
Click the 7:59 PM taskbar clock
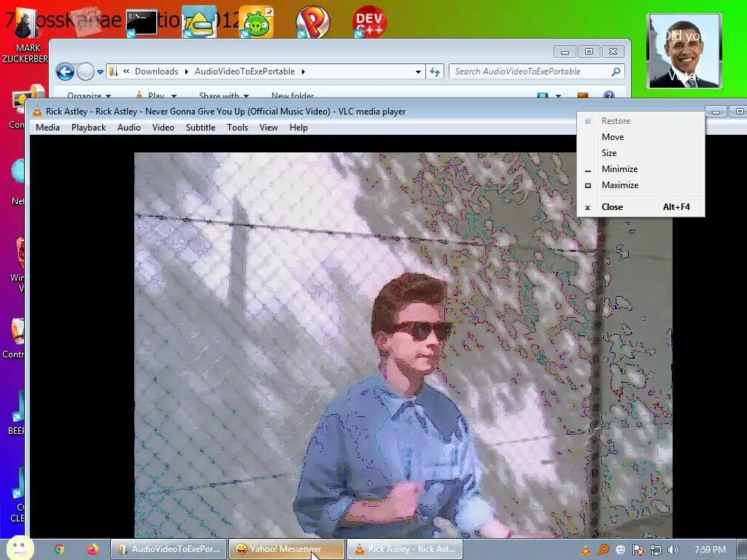point(710,550)
